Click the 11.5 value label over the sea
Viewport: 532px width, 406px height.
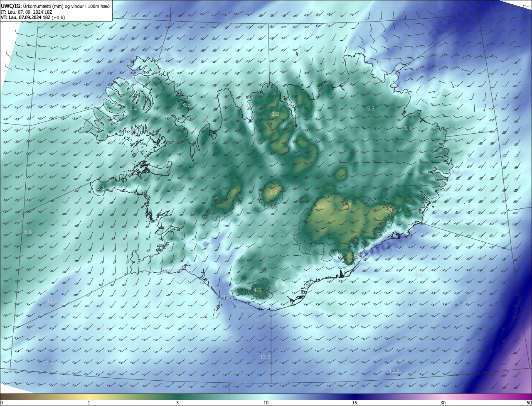tap(52, 301)
